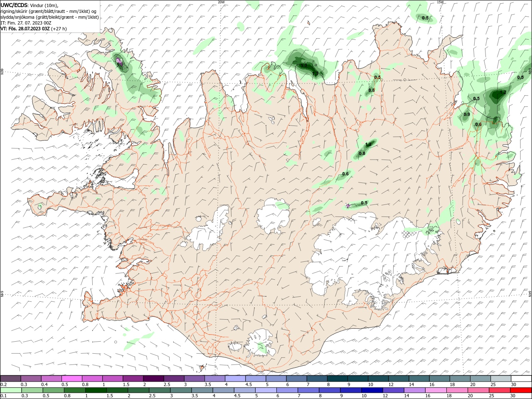Click the light periwinkle 4–4.5 upper legend swatch
Screen dimensions: 532x399
point(235,379)
